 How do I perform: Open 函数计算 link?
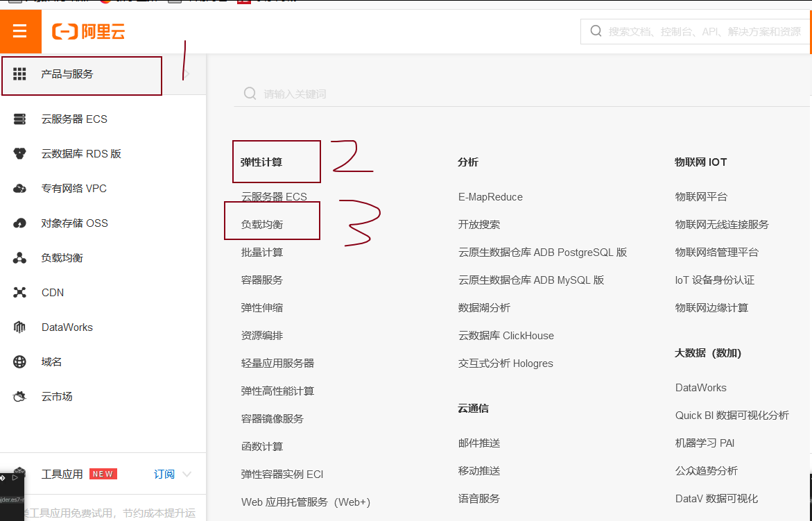coord(262,447)
